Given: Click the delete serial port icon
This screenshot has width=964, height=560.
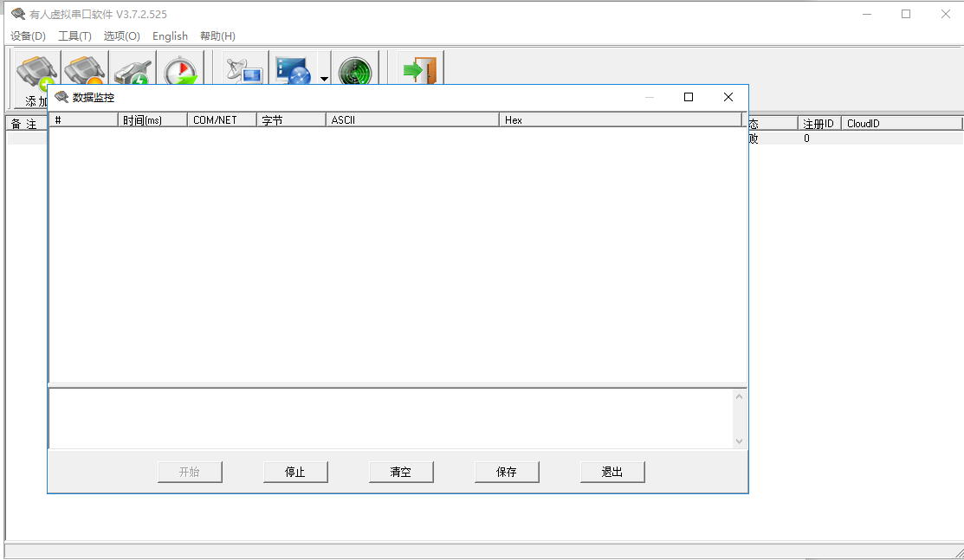Looking at the screenshot, I should pos(85,69).
